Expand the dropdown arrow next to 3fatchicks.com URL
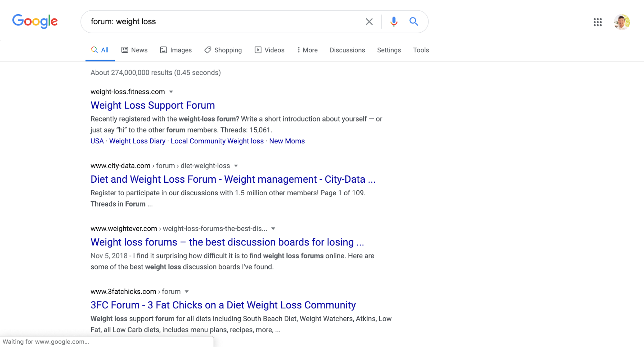Image resolution: width=644 pixels, height=347 pixels. (x=187, y=292)
